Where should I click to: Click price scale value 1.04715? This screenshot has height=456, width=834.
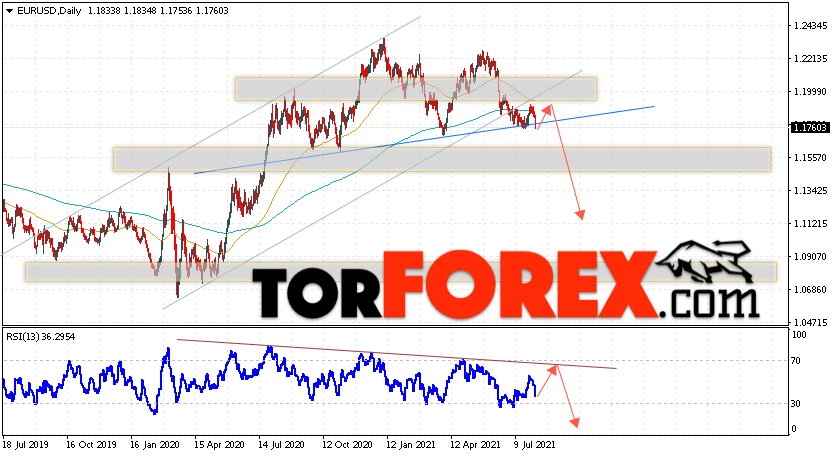[810, 322]
